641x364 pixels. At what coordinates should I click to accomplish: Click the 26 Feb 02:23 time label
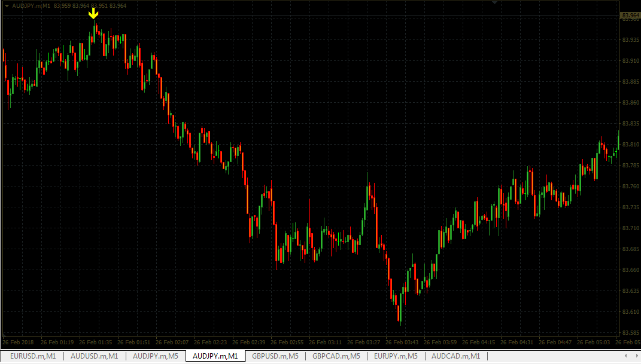tap(210, 342)
